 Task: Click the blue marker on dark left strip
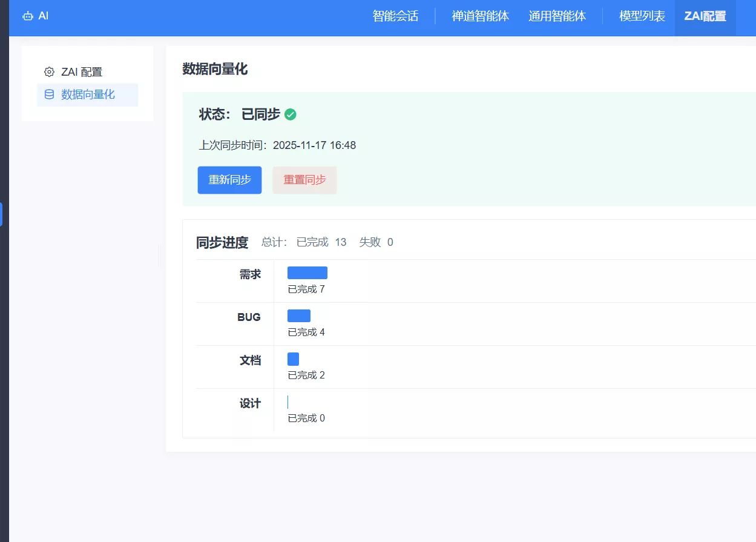1,214
